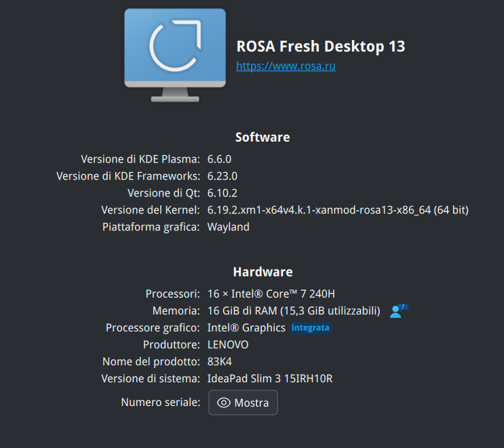
Task: Click the "Memoria:" label
Action: [176, 311]
